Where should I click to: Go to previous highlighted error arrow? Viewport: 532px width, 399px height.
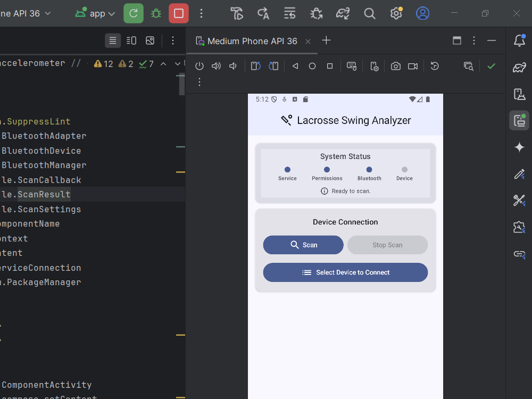[x=163, y=64]
